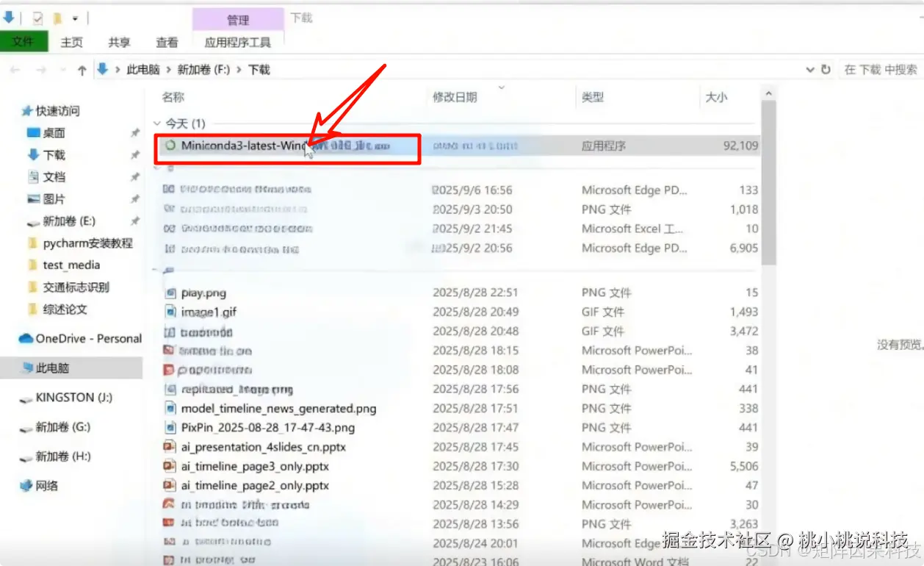
Task: Open the pycharm安装教程 folder in sidebar
Action: pyautogui.click(x=88, y=243)
